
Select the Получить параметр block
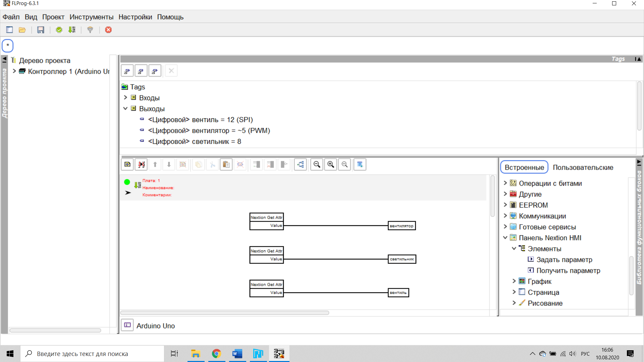coord(568,270)
